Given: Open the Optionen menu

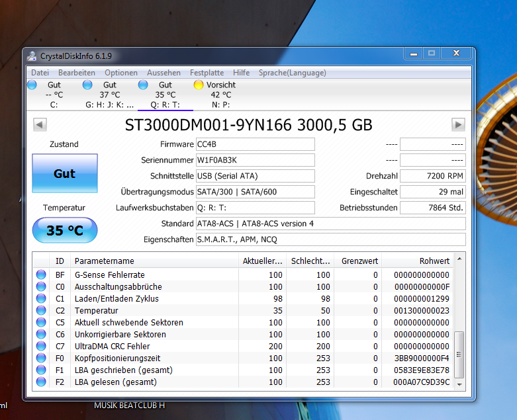Looking at the screenshot, I should (121, 73).
